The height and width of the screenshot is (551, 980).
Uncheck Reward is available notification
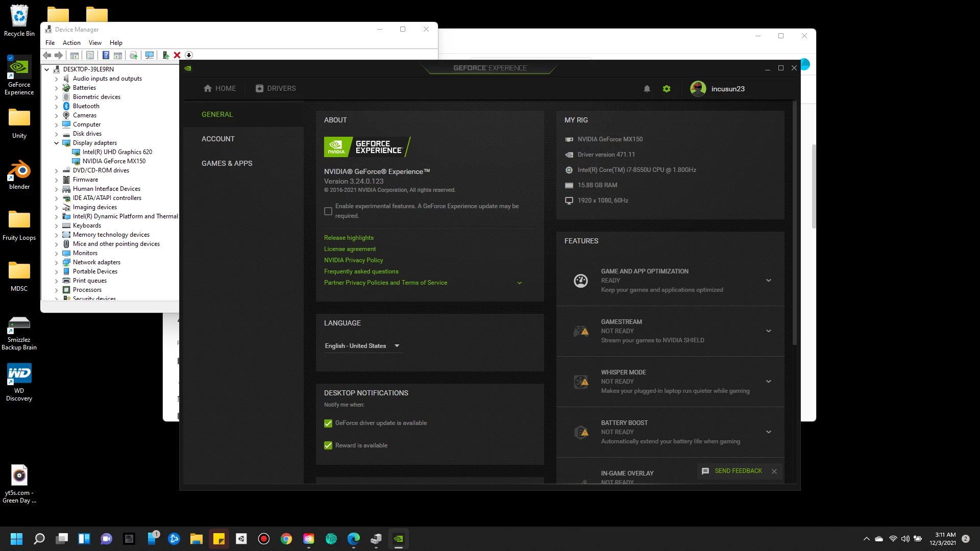(328, 445)
